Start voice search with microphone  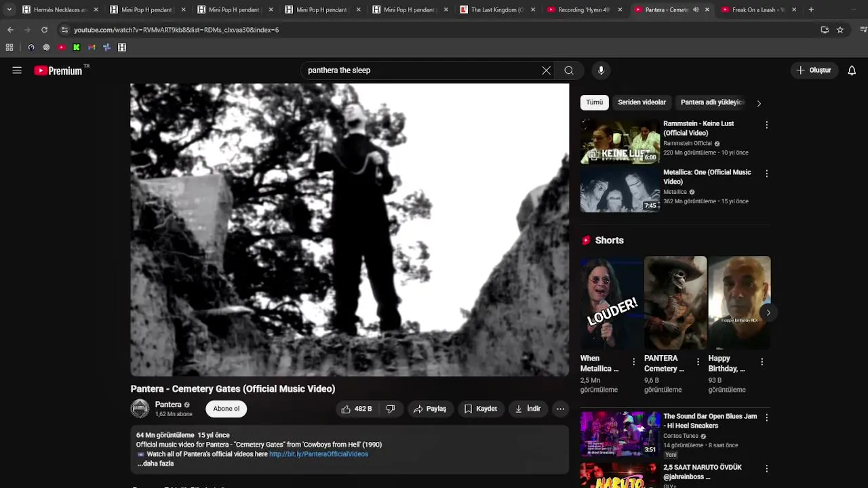point(601,70)
